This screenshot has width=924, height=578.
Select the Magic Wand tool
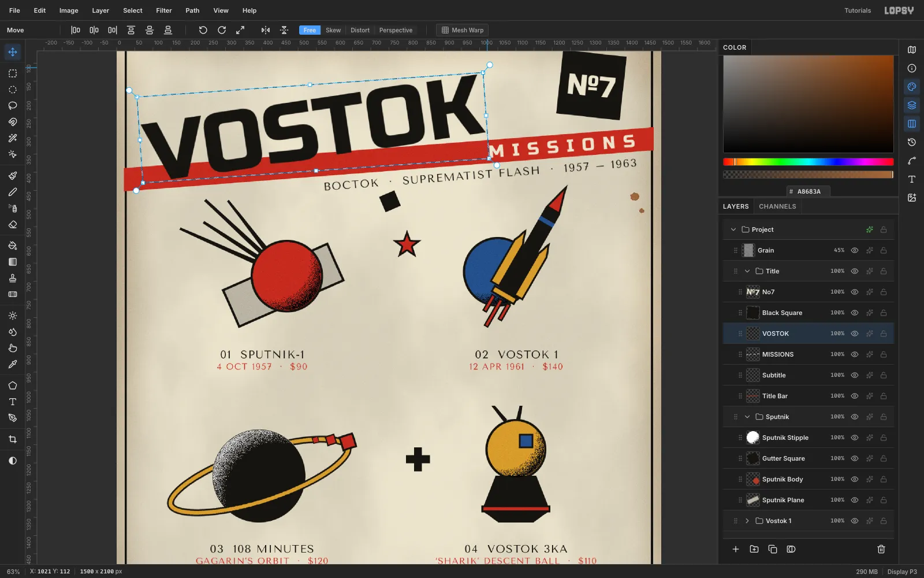pos(13,138)
